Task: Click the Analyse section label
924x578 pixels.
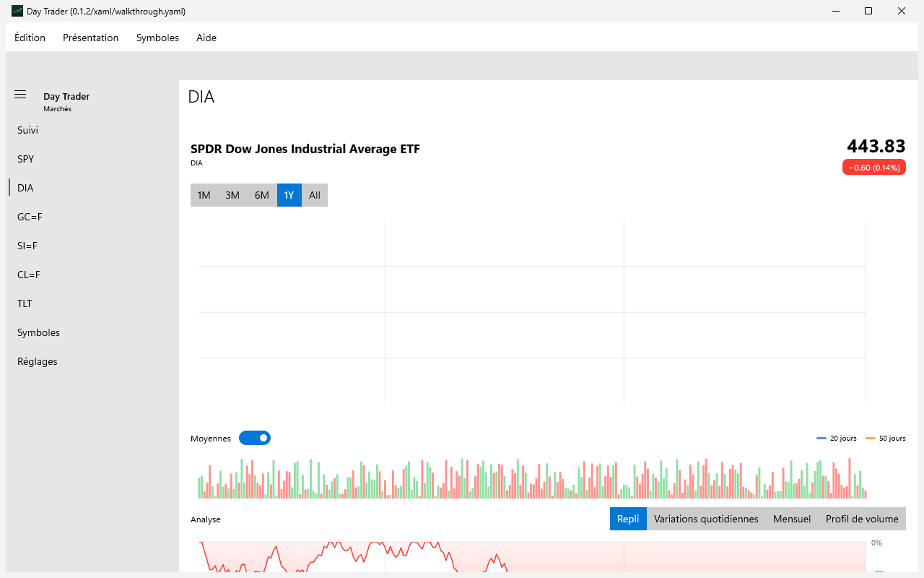Action: pyautogui.click(x=206, y=519)
